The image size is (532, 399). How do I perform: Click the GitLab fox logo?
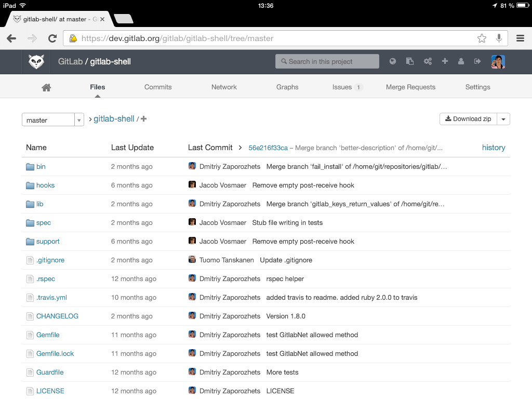(x=36, y=62)
